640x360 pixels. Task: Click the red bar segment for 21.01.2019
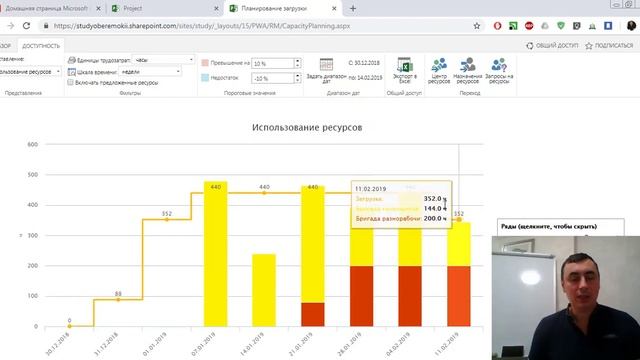click(313, 314)
